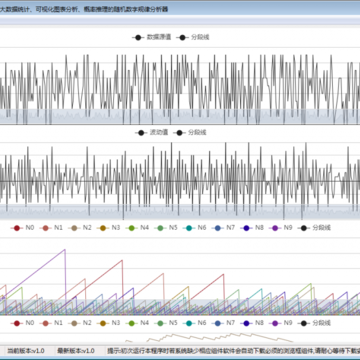Hide N9 series above the sawtooth chart
Screen dimensions: 360x360
(x=280, y=228)
